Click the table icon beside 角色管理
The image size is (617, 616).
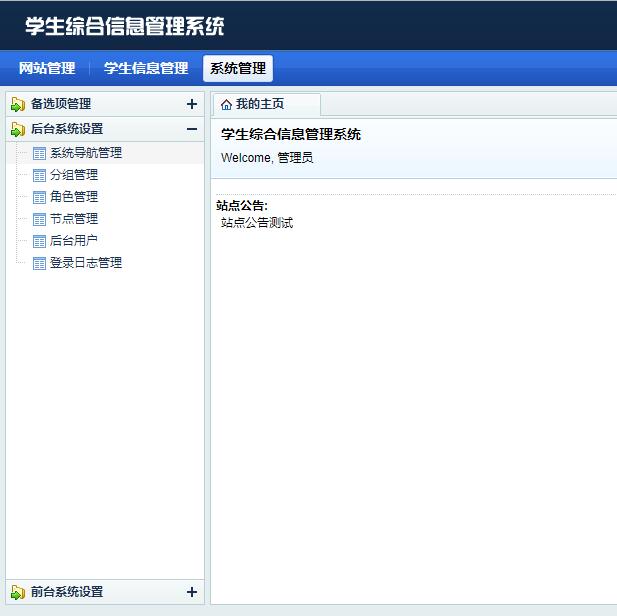(x=39, y=197)
